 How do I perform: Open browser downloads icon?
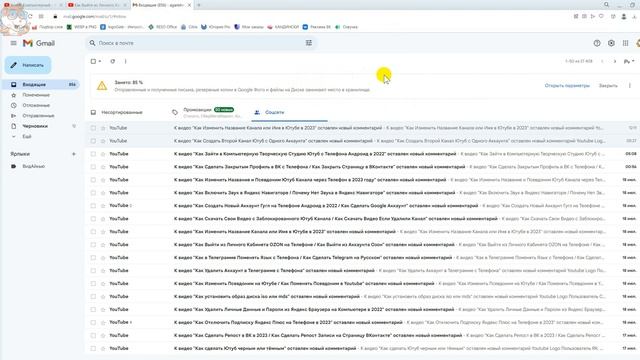click(x=634, y=16)
